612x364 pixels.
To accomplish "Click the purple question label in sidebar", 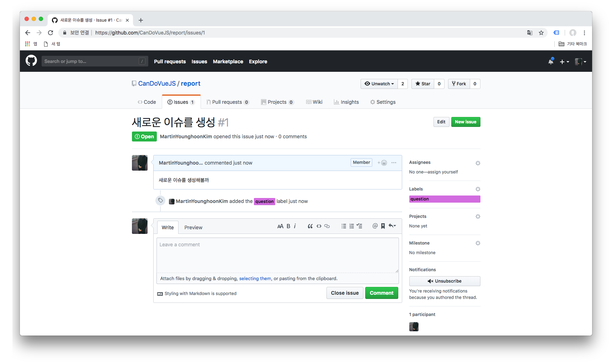I will 445,199.
